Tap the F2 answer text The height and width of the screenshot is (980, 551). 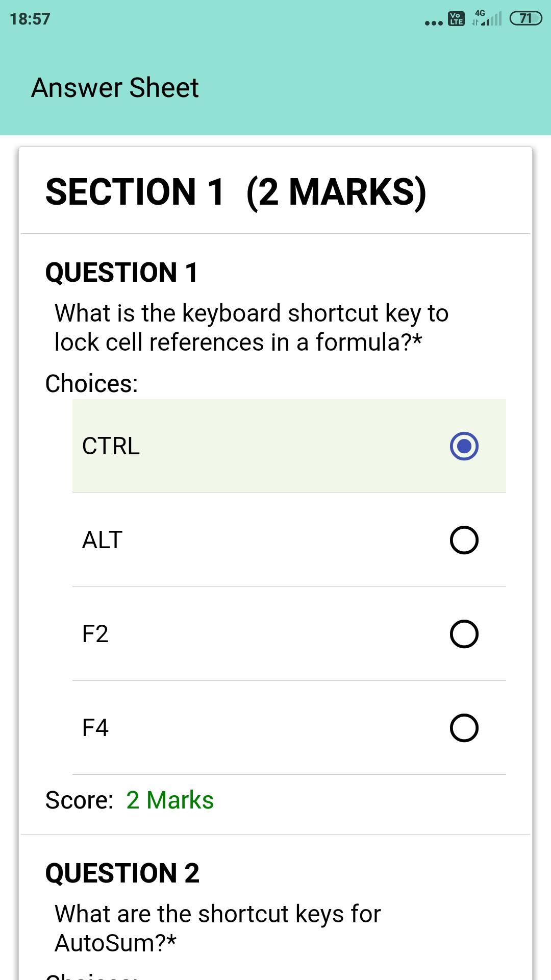95,634
